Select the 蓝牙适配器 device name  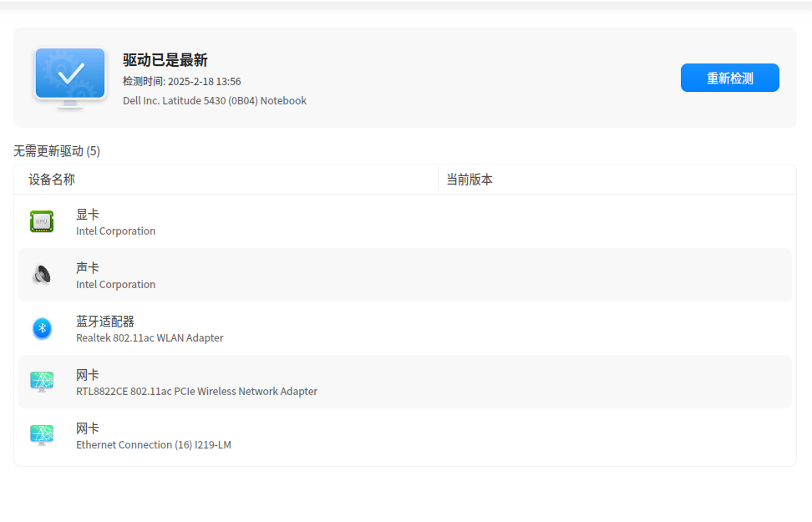pyautogui.click(x=105, y=321)
